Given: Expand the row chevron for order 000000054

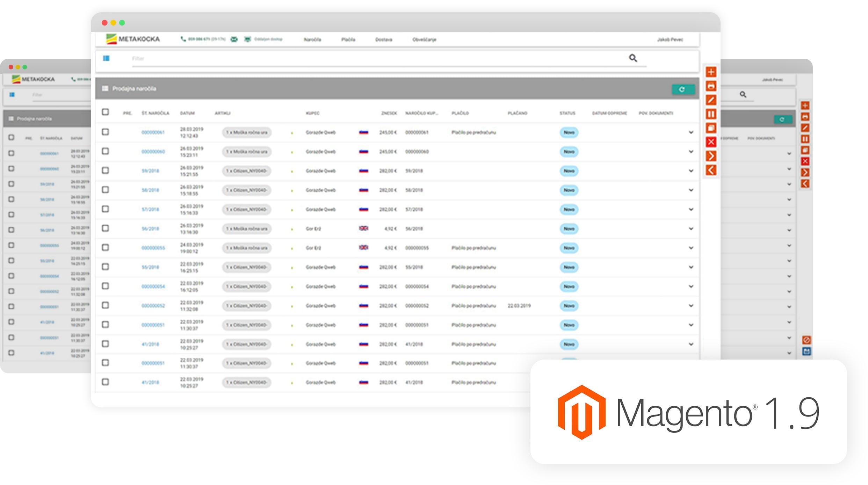Looking at the screenshot, I should click(691, 286).
